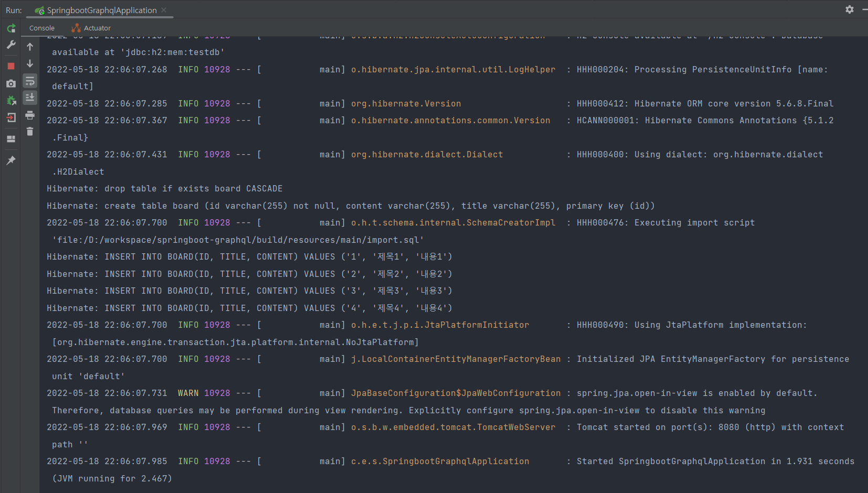
Task: Click 'org.hibernate.Version' logger name
Action: pyautogui.click(x=406, y=103)
